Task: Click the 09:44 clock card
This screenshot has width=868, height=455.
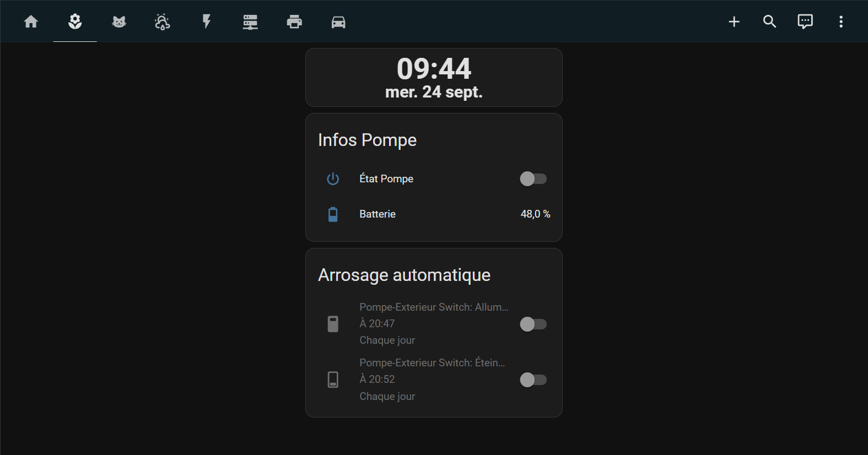Action: click(x=434, y=78)
